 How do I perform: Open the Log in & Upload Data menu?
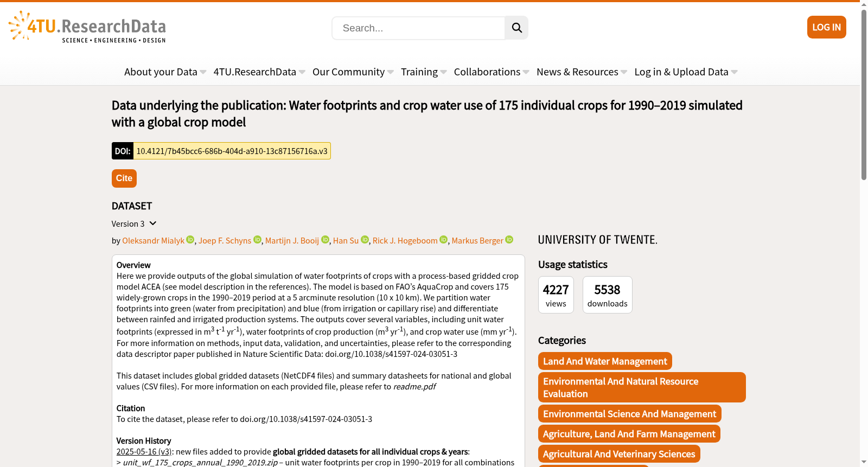click(x=686, y=72)
